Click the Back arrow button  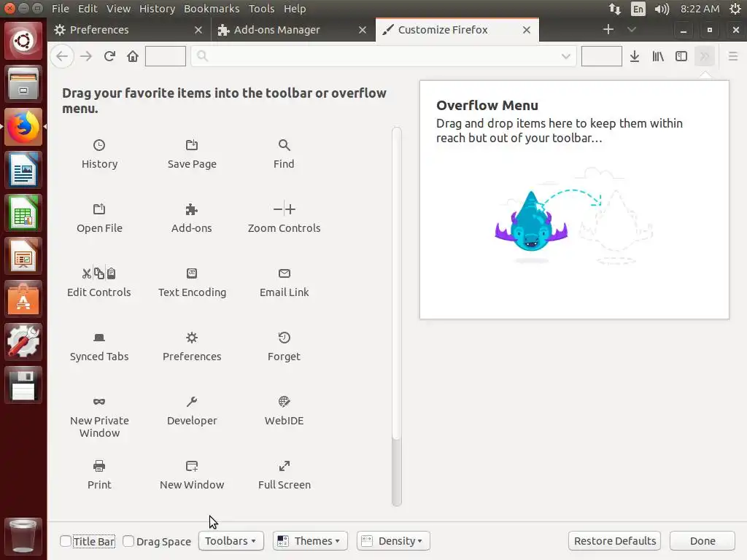(62, 56)
